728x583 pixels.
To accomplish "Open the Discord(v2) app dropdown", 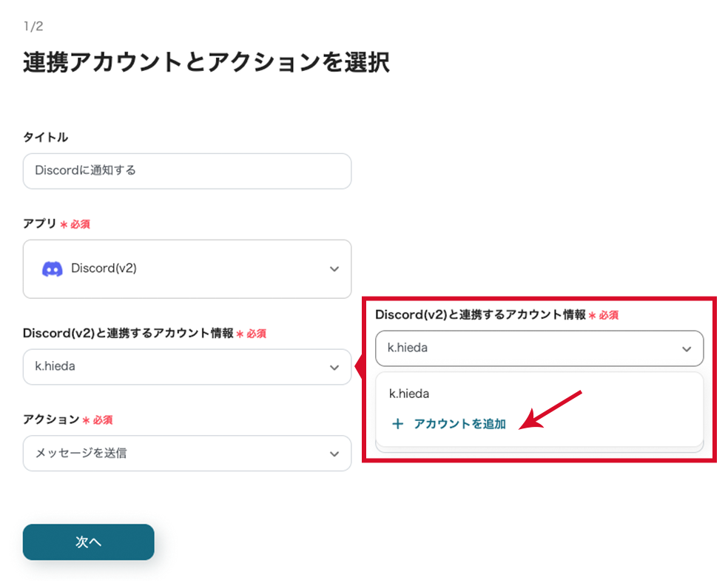I will click(x=187, y=269).
